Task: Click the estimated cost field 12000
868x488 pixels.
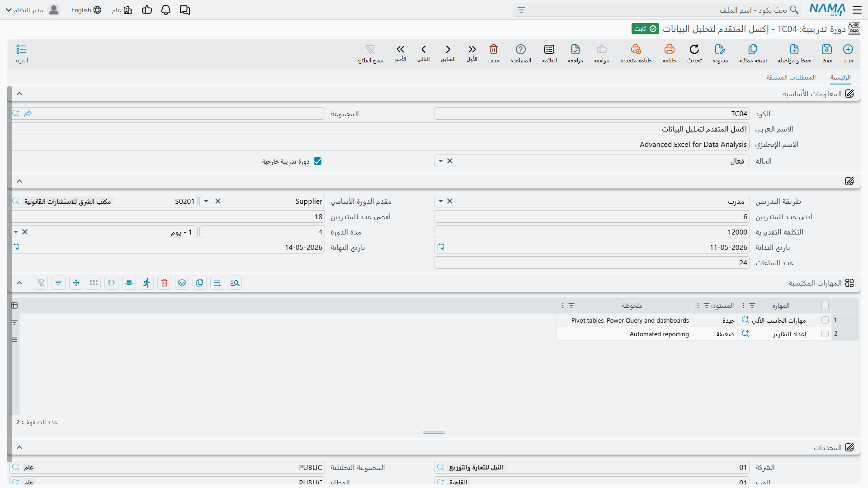Action: pyautogui.click(x=592, y=232)
